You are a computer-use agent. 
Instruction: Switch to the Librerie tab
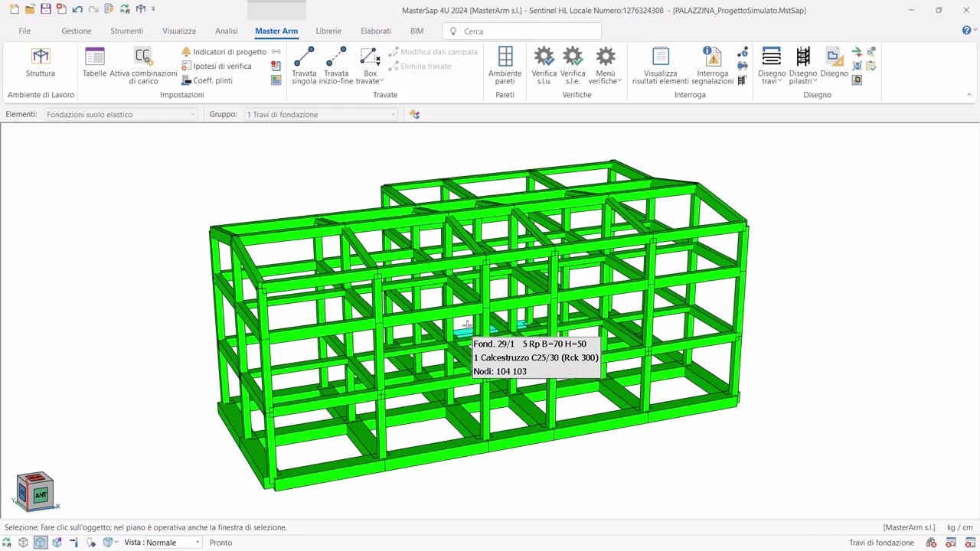(328, 31)
